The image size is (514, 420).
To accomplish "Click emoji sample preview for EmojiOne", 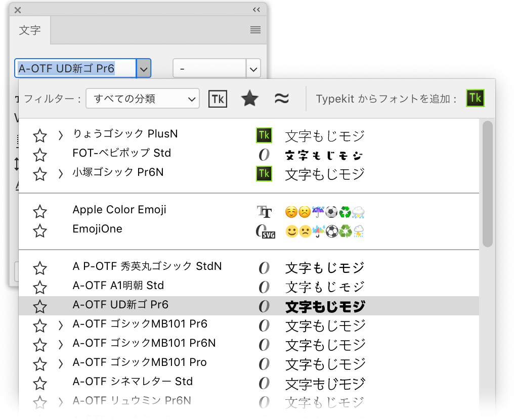I will tap(325, 231).
